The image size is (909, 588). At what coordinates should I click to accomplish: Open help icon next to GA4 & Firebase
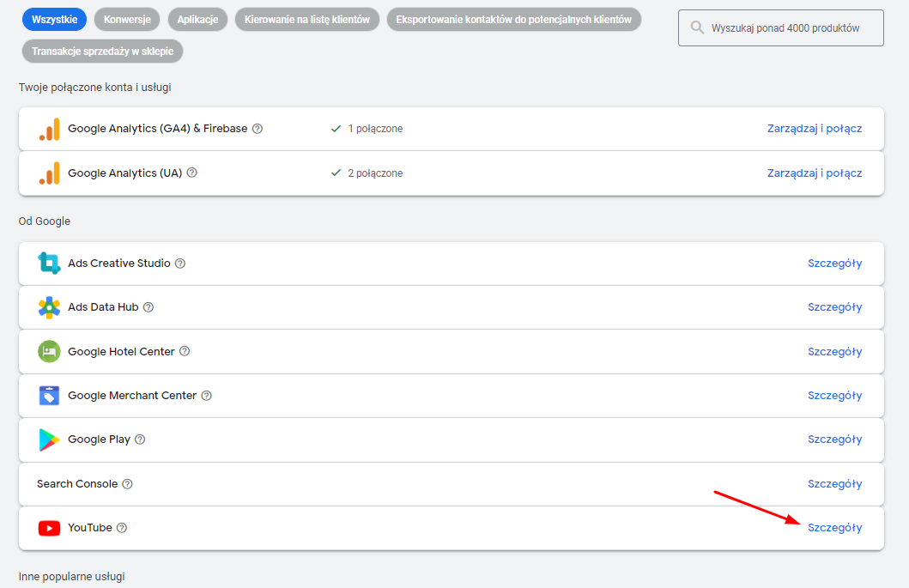point(258,129)
